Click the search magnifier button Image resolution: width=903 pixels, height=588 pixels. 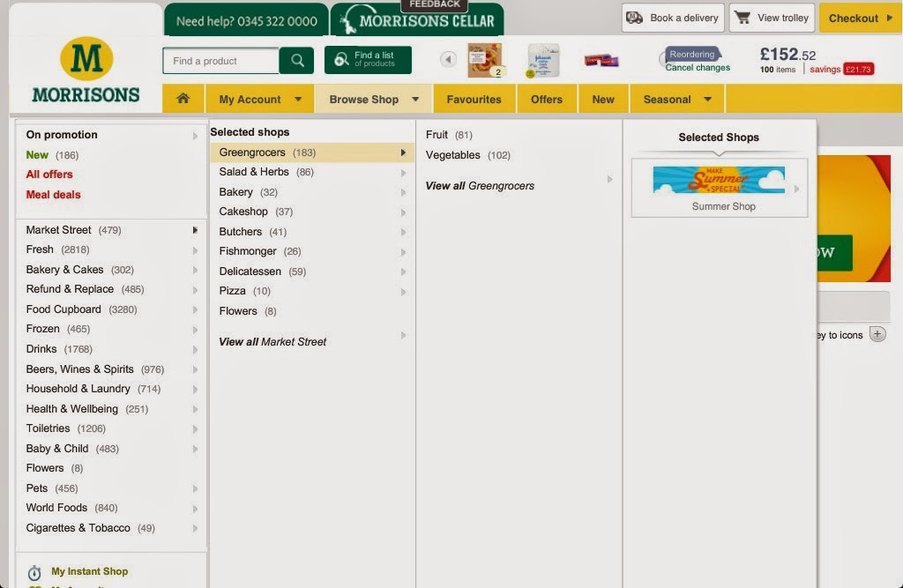pos(297,61)
